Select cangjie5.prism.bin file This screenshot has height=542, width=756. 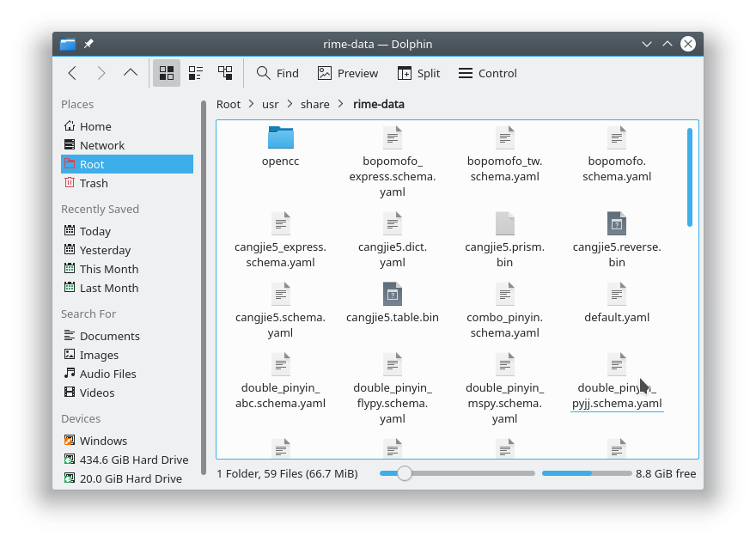coord(505,241)
